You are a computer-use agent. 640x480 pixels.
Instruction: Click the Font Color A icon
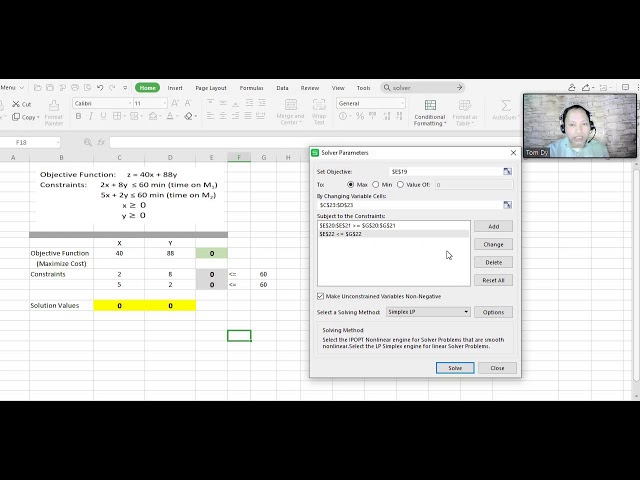(x=170, y=116)
